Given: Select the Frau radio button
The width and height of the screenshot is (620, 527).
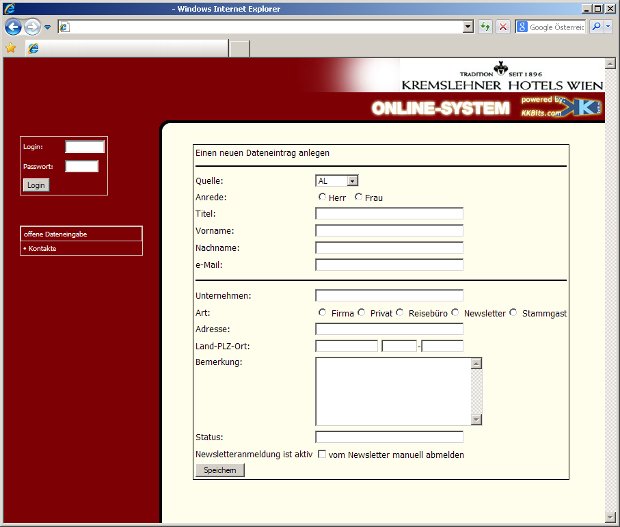Looking at the screenshot, I should [x=358, y=196].
